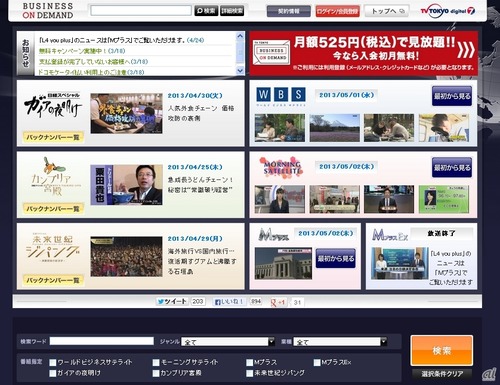This screenshot has width=500, height=385.
Task: Click the Google +1 button
Action: click(278, 302)
